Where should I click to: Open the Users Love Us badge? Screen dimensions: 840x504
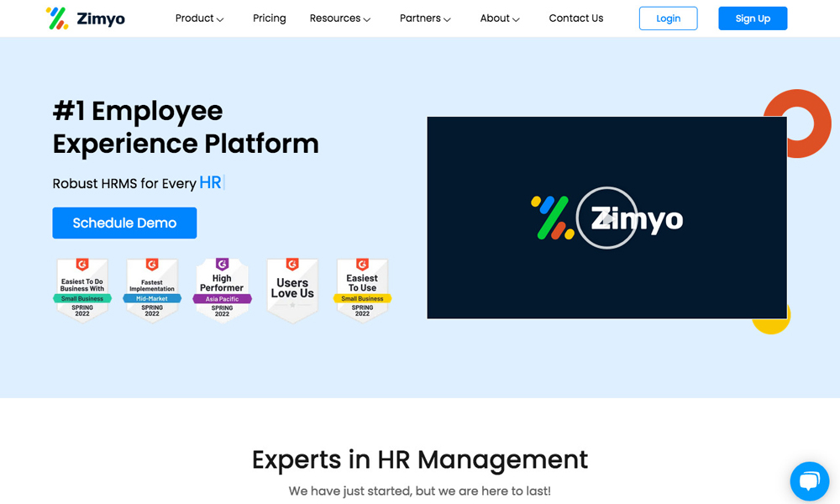point(292,290)
